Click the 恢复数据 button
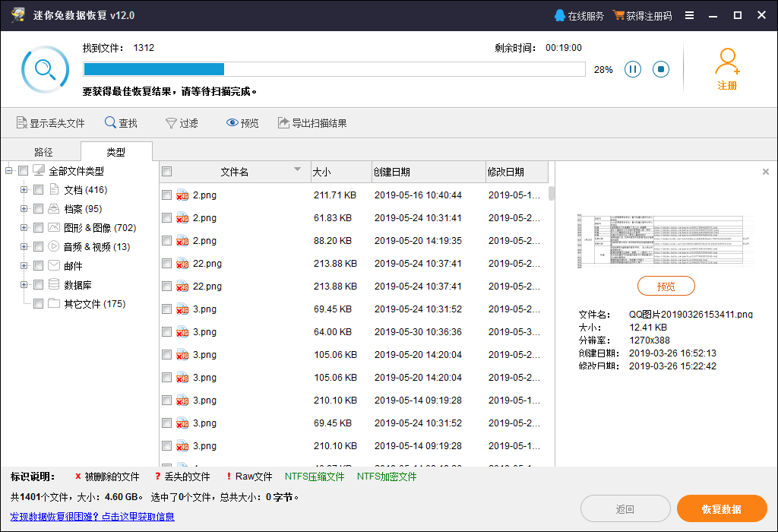Viewport: 778px width, 532px height. click(x=722, y=508)
